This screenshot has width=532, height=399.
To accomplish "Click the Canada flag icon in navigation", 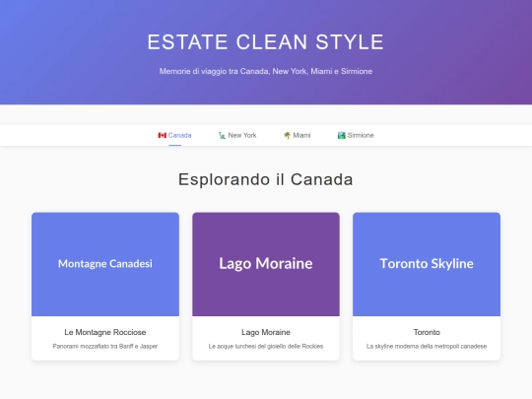I will point(162,135).
